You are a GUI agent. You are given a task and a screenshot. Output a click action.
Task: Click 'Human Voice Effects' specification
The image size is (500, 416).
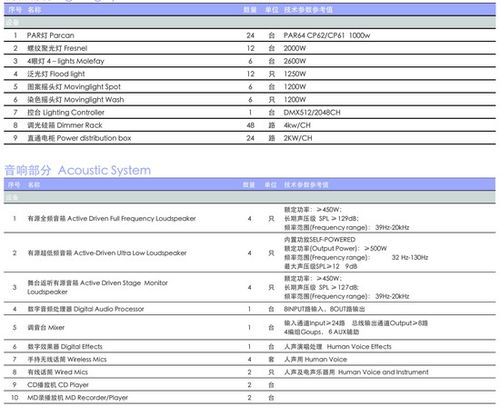(338, 347)
